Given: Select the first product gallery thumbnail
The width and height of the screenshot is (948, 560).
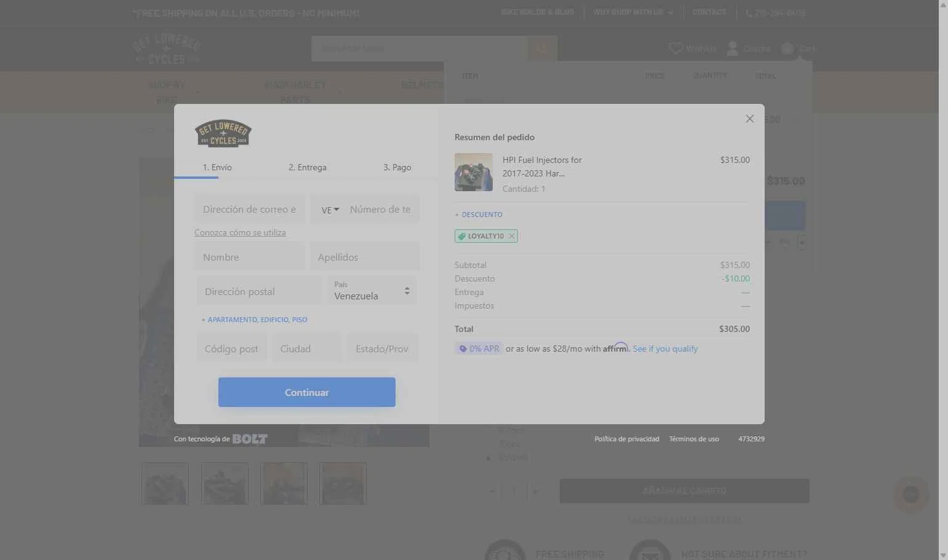Looking at the screenshot, I should (x=165, y=484).
